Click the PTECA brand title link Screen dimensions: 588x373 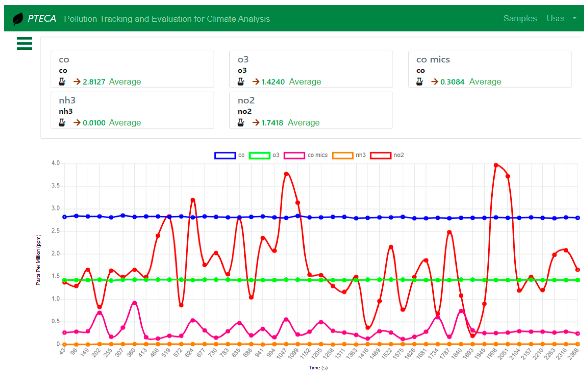[x=42, y=19]
